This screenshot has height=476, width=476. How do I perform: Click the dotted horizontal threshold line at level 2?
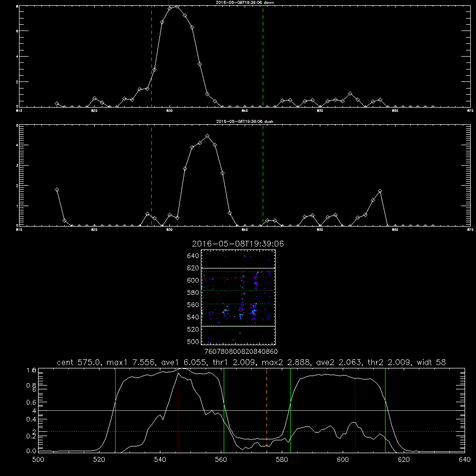(251, 431)
